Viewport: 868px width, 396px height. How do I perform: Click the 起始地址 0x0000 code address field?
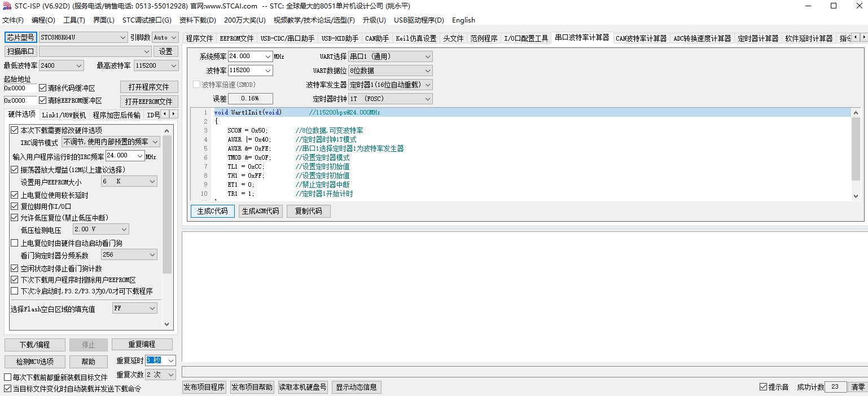(x=20, y=88)
